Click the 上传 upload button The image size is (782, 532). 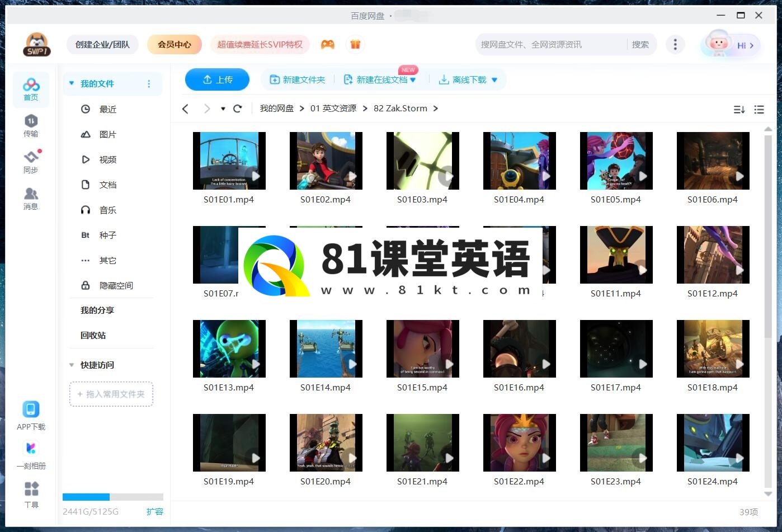coord(217,79)
